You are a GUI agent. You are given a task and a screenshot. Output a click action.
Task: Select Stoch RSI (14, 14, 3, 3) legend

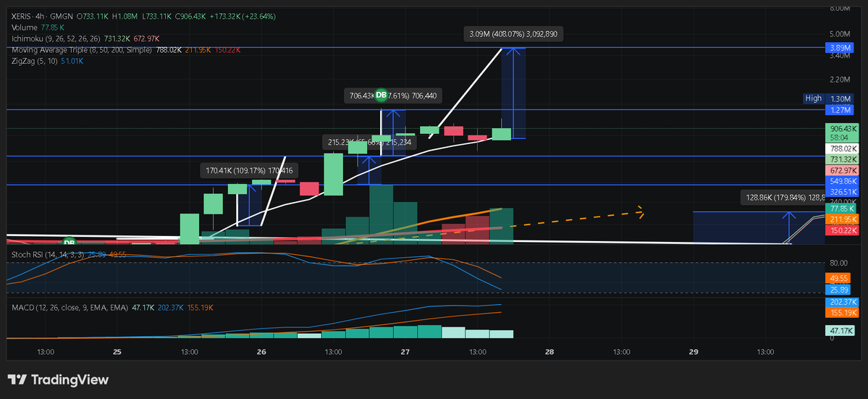49,254
